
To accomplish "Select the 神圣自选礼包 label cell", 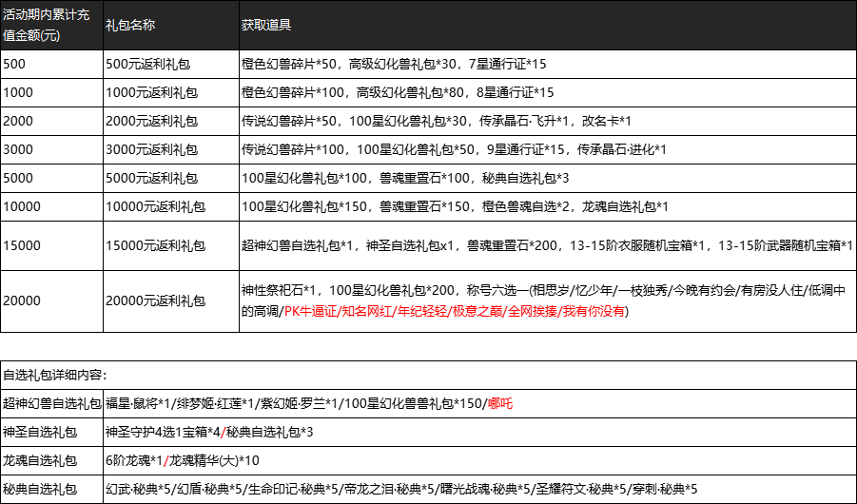I will point(40,433).
